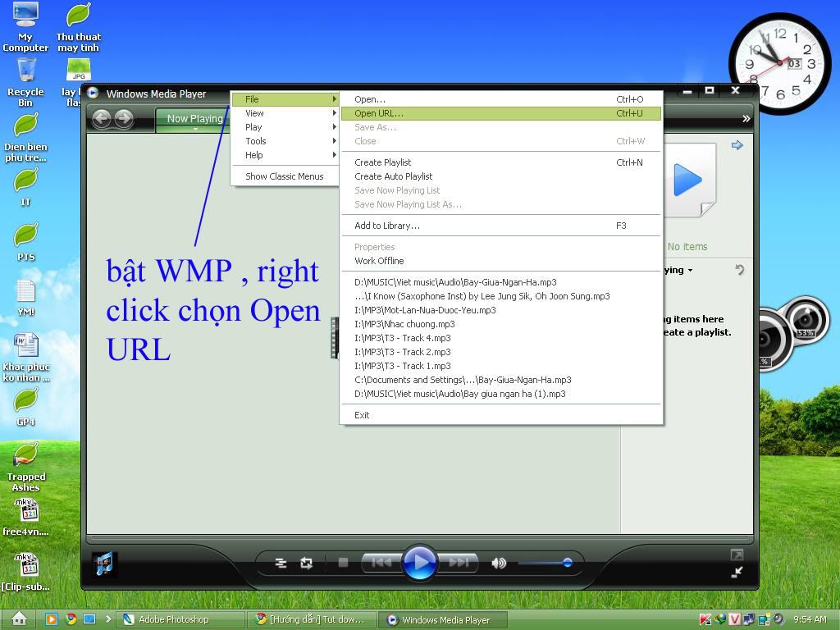Click the large blue Play button
Viewport: 840px width, 630px height.
click(x=419, y=563)
